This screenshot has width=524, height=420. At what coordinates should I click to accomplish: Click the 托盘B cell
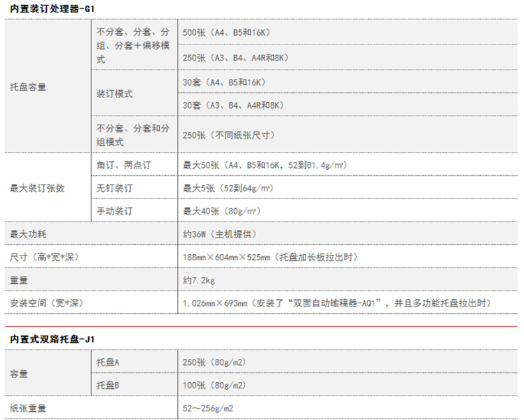tap(107, 385)
